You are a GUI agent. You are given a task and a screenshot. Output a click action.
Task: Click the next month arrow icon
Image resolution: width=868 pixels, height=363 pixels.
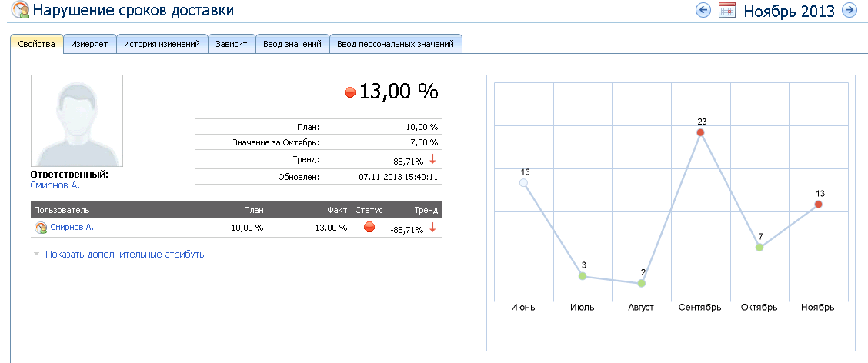pyautogui.click(x=850, y=10)
